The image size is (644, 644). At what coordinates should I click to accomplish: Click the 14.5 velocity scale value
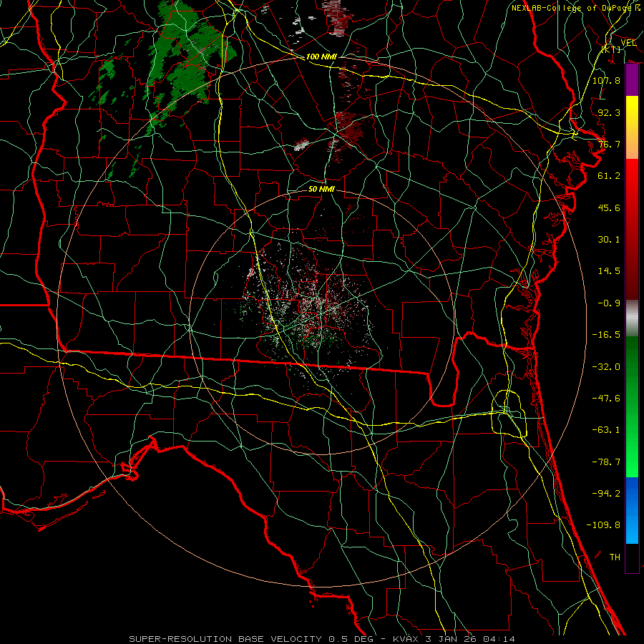click(x=609, y=271)
